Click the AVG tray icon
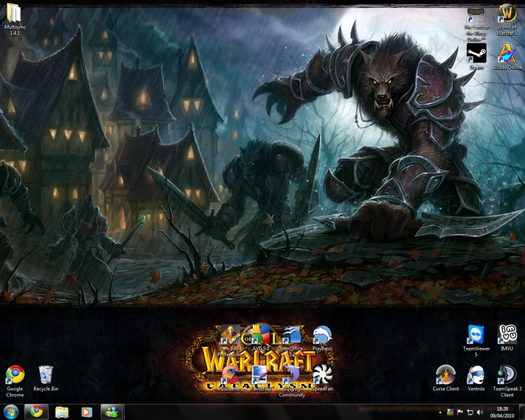Image resolution: width=525 pixels, height=420 pixels. [450, 412]
